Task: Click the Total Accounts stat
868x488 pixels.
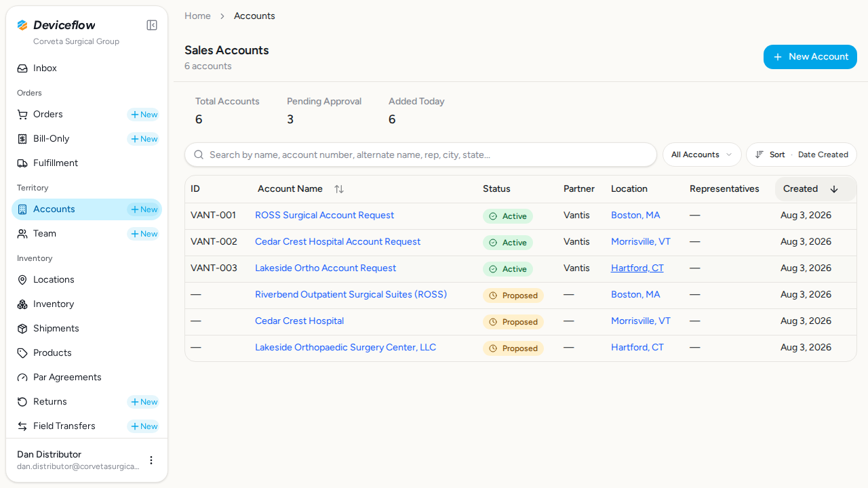Action: (x=227, y=110)
